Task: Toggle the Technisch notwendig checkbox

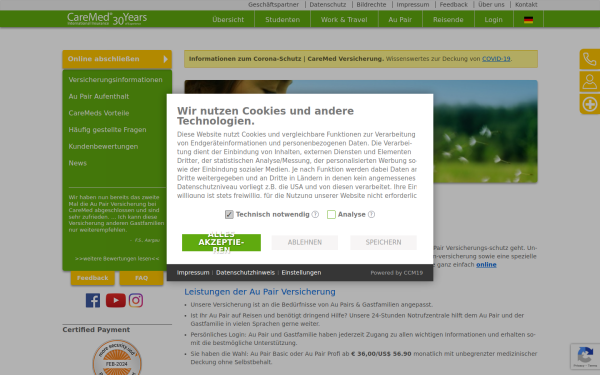Action: pyautogui.click(x=229, y=214)
